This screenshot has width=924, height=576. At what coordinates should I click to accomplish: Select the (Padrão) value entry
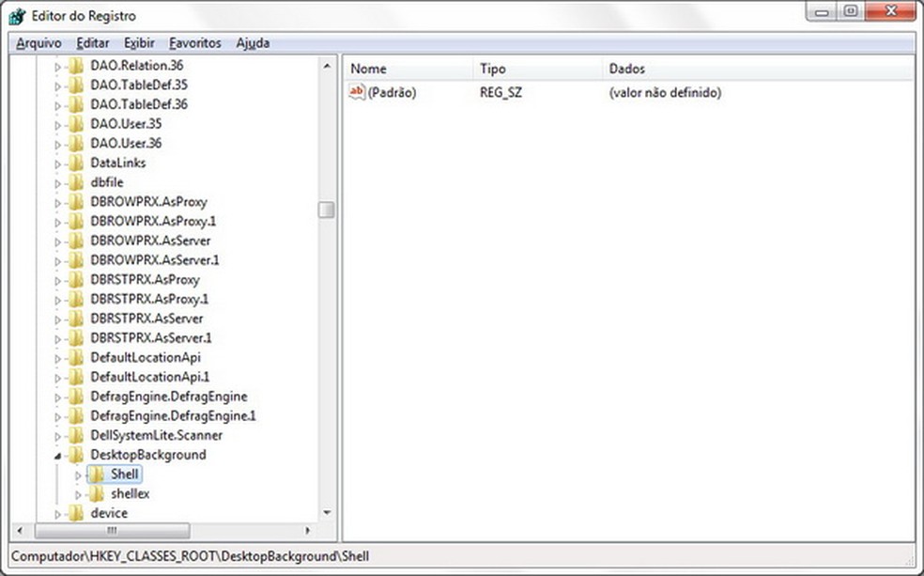pos(392,93)
